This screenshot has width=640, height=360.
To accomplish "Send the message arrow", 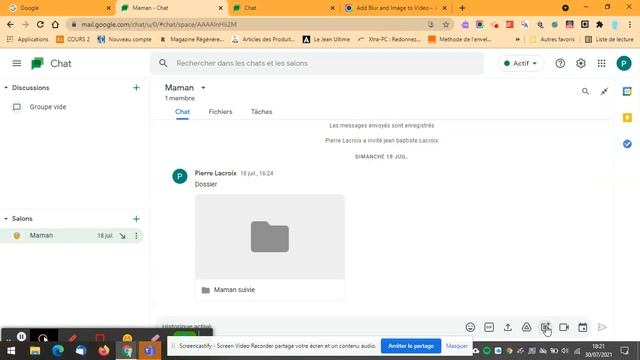I will pyautogui.click(x=602, y=327).
